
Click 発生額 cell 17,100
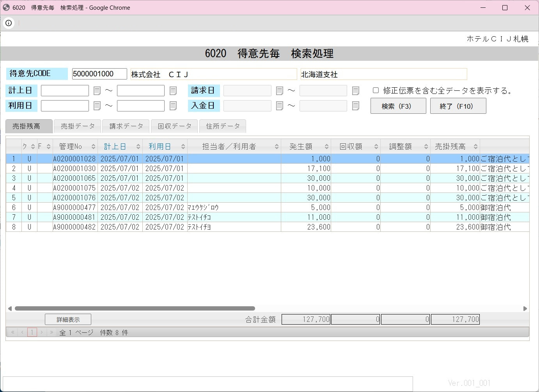[x=306, y=168]
